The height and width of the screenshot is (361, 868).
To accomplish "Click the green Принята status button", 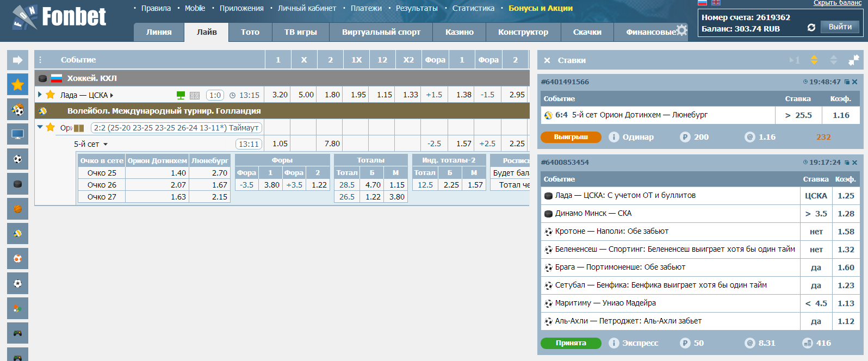I will click(x=571, y=343).
